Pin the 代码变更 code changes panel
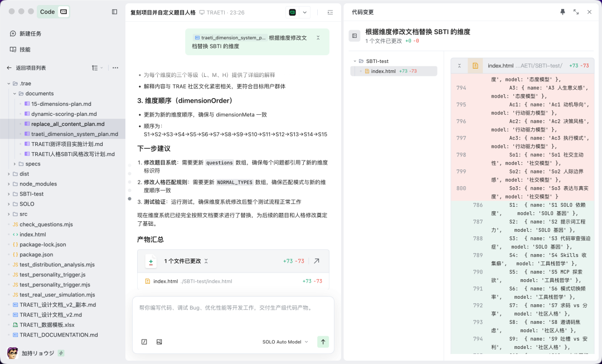 (x=562, y=12)
